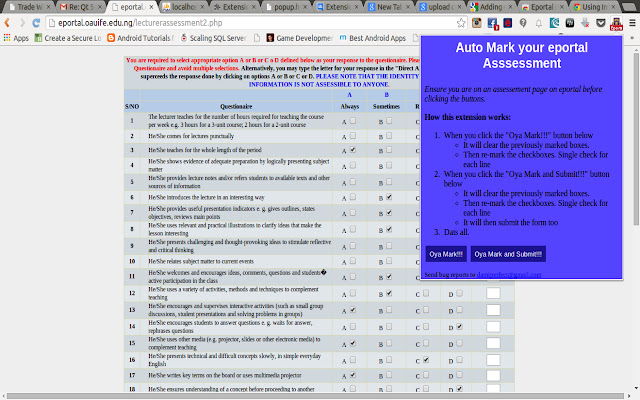Click the teal swirl extension icon

click(554, 23)
